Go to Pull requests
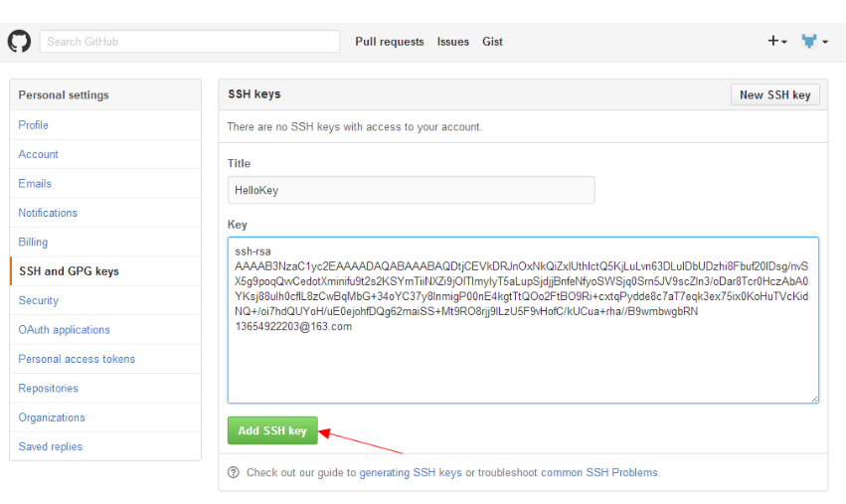Image resolution: width=846 pixels, height=504 pixels. (x=389, y=42)
